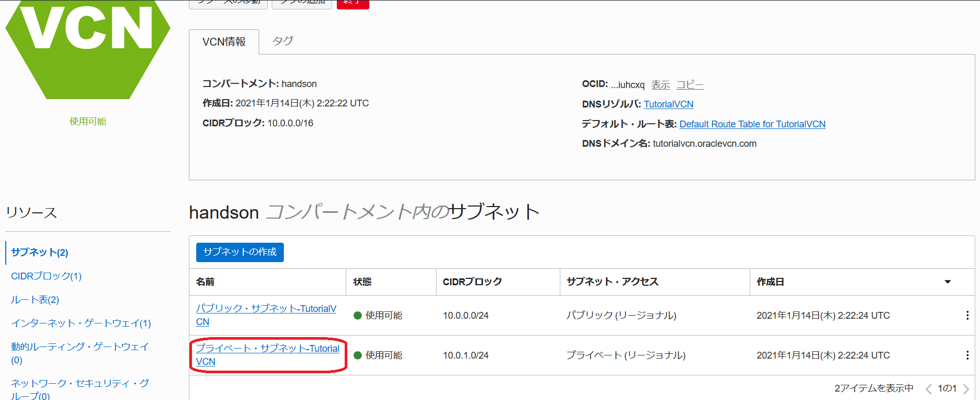Viewport: 980px width, 400px height.
Task: Open the プライベート・サブネット-TutorialVCN link
Action: click(x=267, y=349)
